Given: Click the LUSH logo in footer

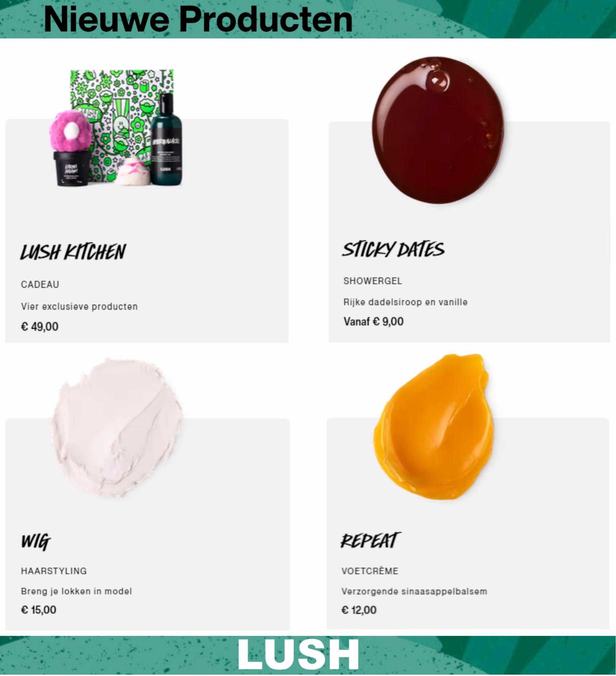Looking at the screenshot, I should coord(298,655).
